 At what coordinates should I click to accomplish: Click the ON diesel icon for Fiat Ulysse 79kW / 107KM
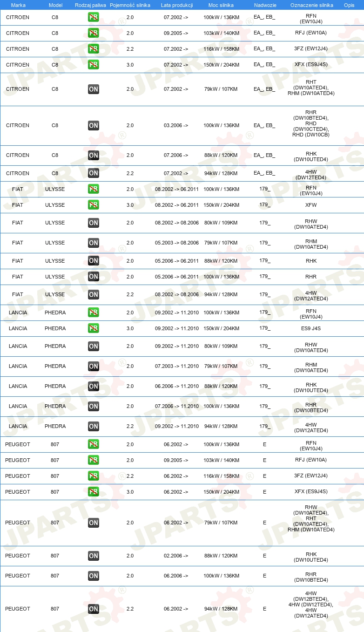pyautogui.click(x=94, y=243)
